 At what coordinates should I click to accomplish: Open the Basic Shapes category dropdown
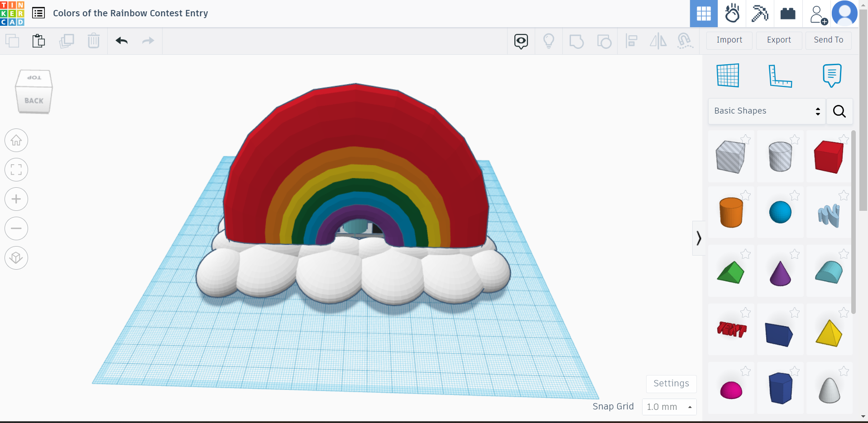pyautogui.click(x=766, y=111)
